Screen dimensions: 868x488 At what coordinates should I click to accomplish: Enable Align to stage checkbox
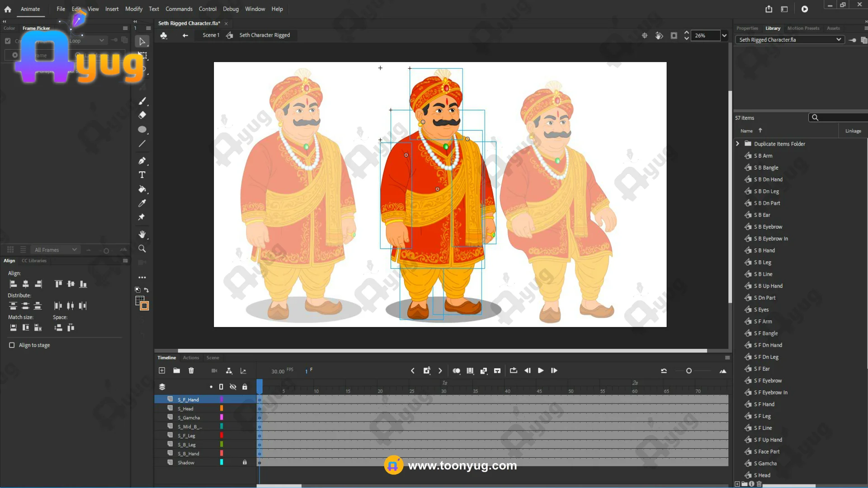pyautogui.click(x=12, y=345)
